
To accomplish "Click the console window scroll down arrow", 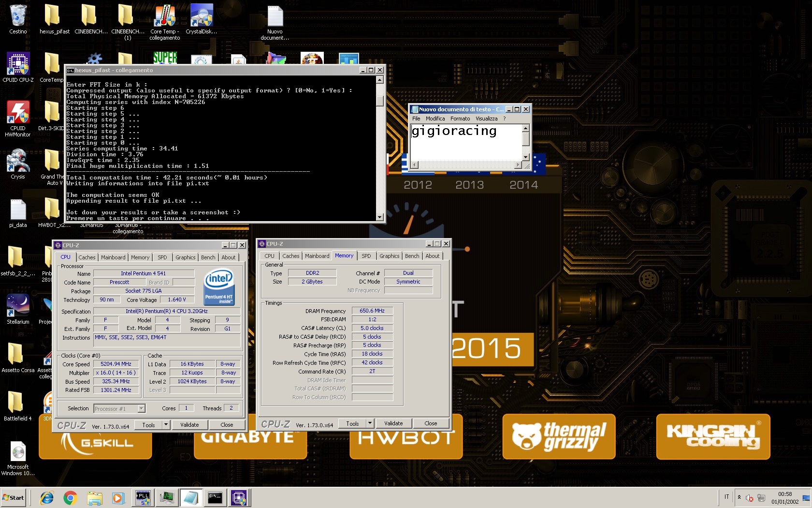I will 380,217.
